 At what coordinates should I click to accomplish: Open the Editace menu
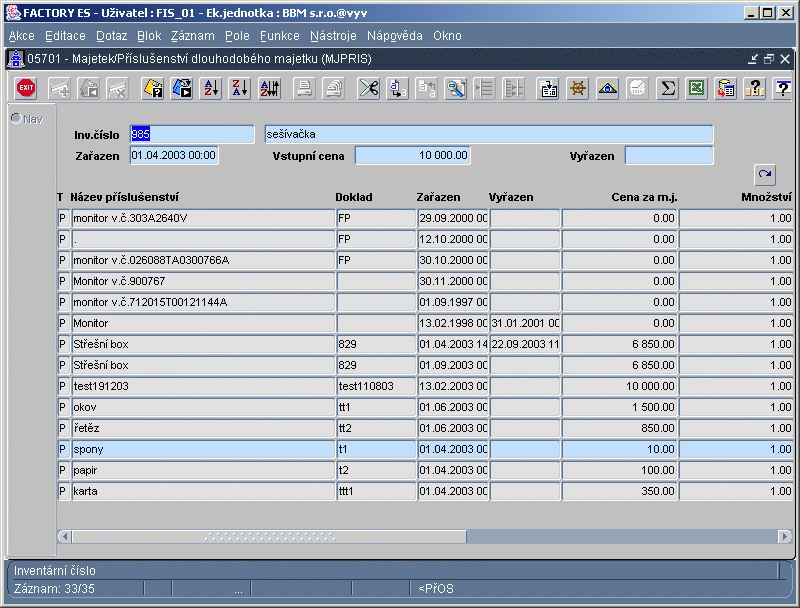click(x=65, y=36)
